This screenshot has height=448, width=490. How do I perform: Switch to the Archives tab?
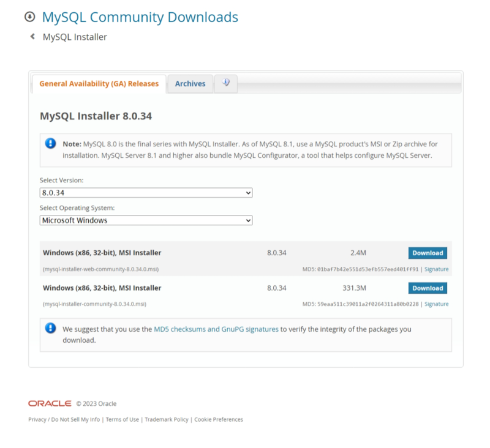190,84
